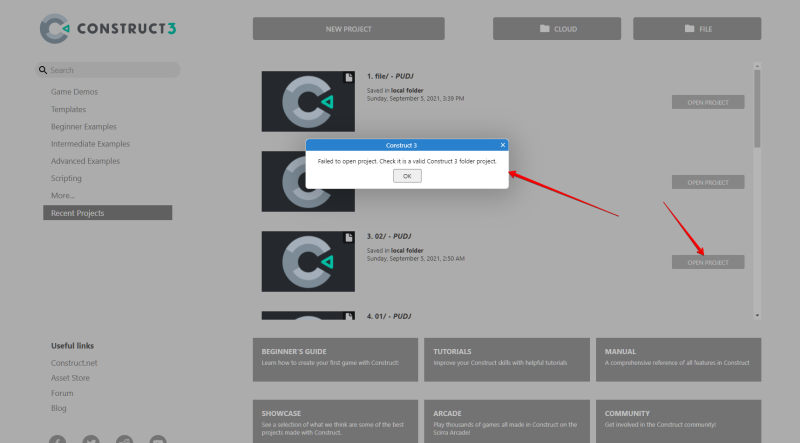Open the Beginner's Guide card
800x443 pixels.
(x=335, y=360)
